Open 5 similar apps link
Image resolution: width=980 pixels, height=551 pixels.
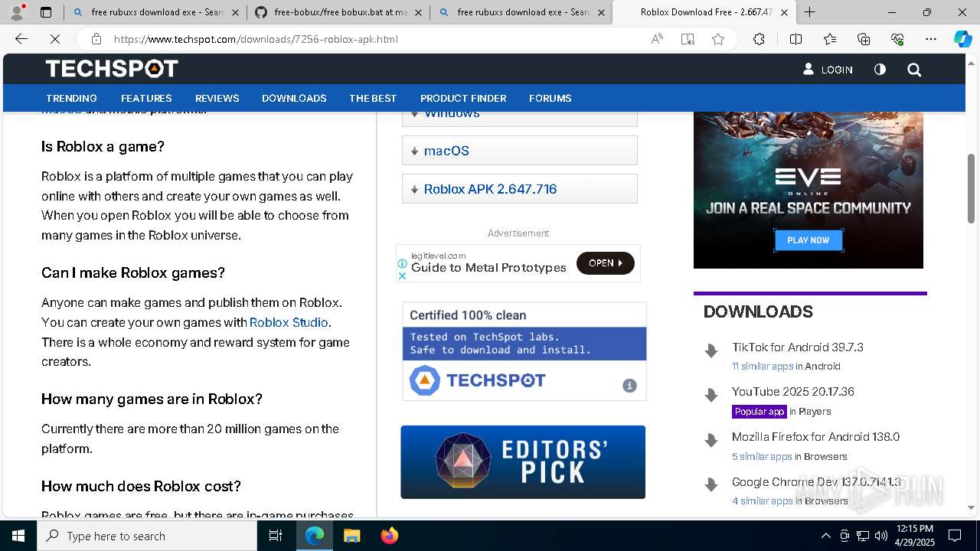pyautogui.click(x=762, y=457)
